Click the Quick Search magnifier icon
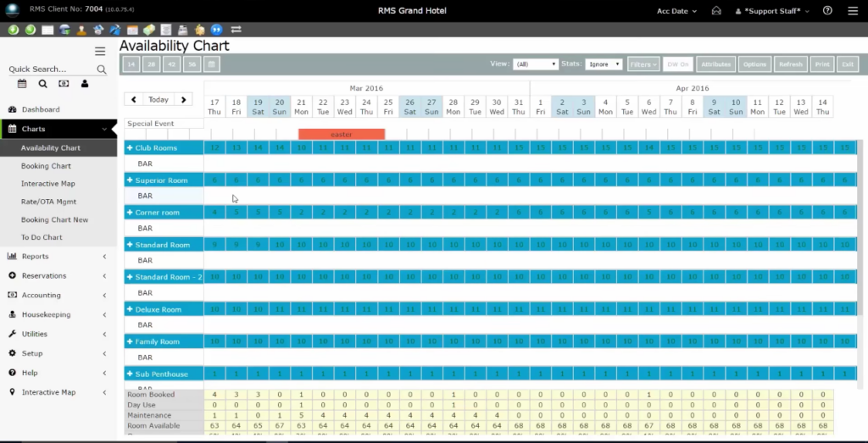Screen dimensions: 868x443 [102, 69]
